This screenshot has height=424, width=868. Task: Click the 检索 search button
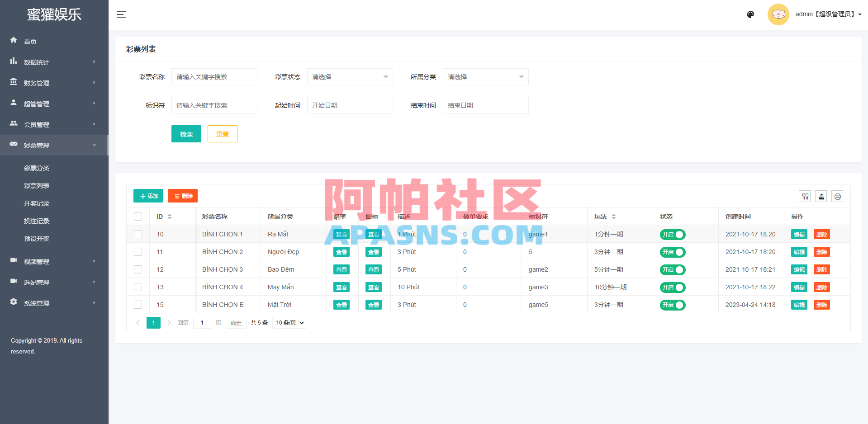point(186,134)
